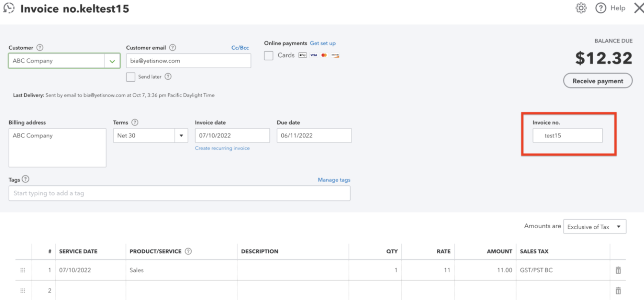
Task: Click Create recurring invoice link
Action: (x=222, y=148)
